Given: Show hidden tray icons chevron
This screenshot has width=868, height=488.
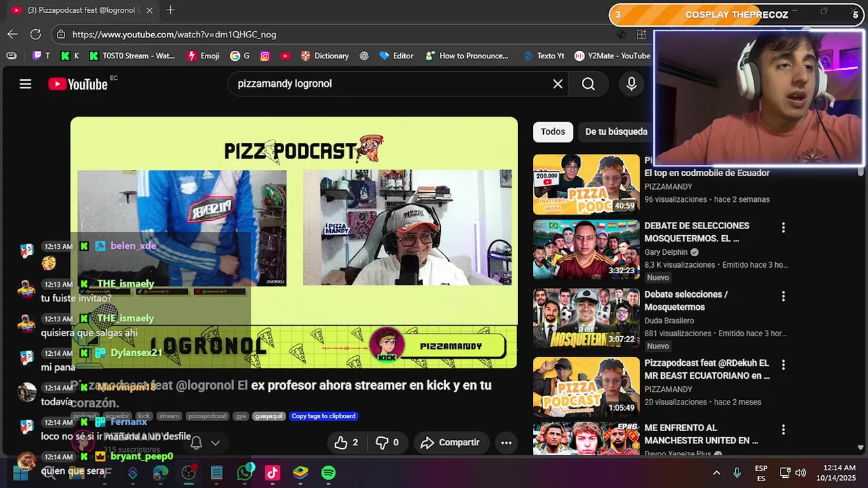Looking at the screenshot, I should click(716, 472).
